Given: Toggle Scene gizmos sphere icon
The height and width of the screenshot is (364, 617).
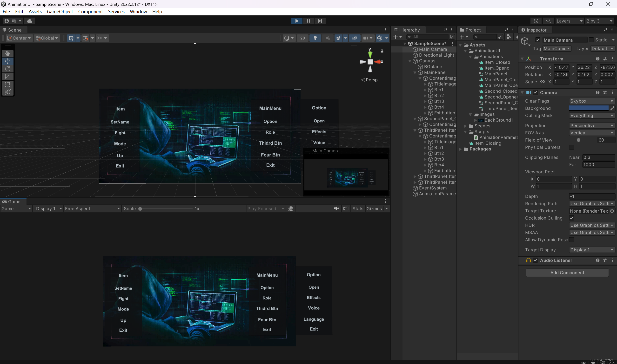Looking at the screenshot, I should [x=380, y=38].
